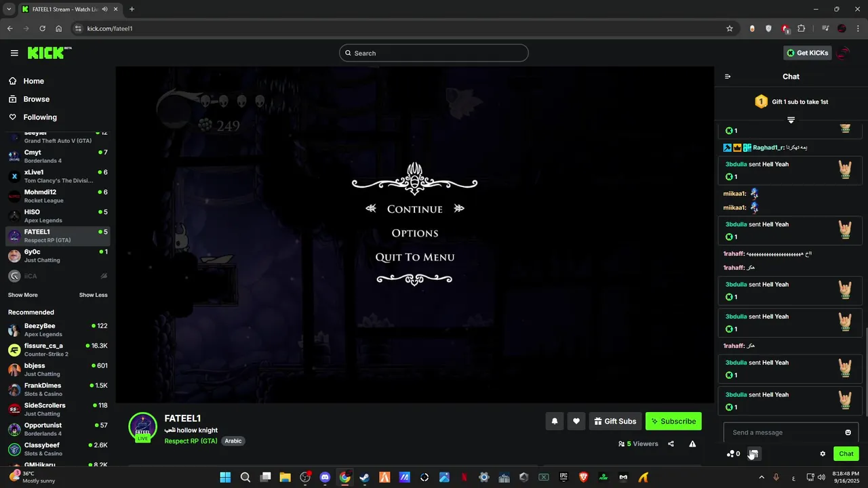Viewport: 868px width, 488px height.
Task: Open the Windows Start menu
Action: point(225,477)
